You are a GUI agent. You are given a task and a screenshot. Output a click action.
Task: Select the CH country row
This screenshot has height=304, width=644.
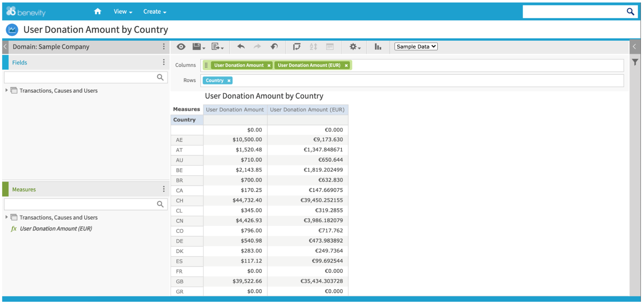coord(187,201)
